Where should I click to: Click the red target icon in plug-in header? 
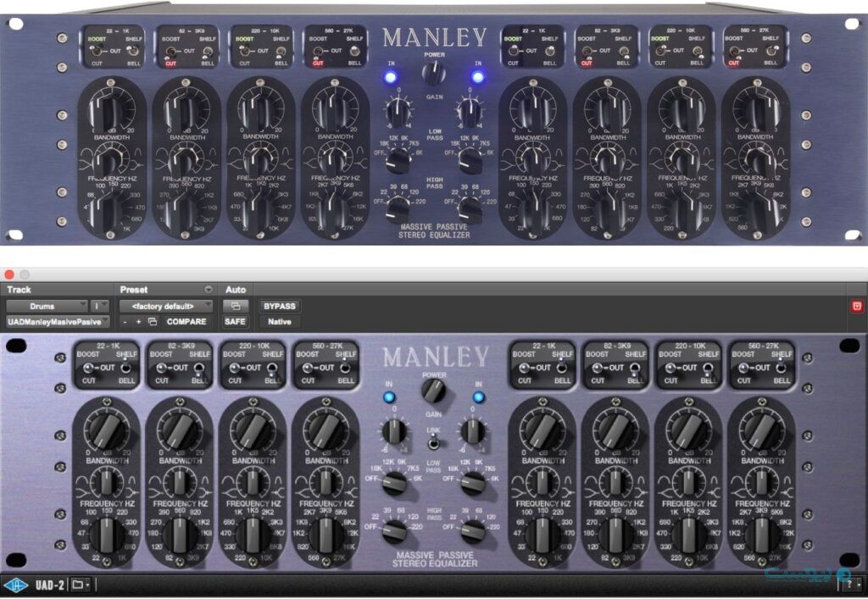(857, 306)
